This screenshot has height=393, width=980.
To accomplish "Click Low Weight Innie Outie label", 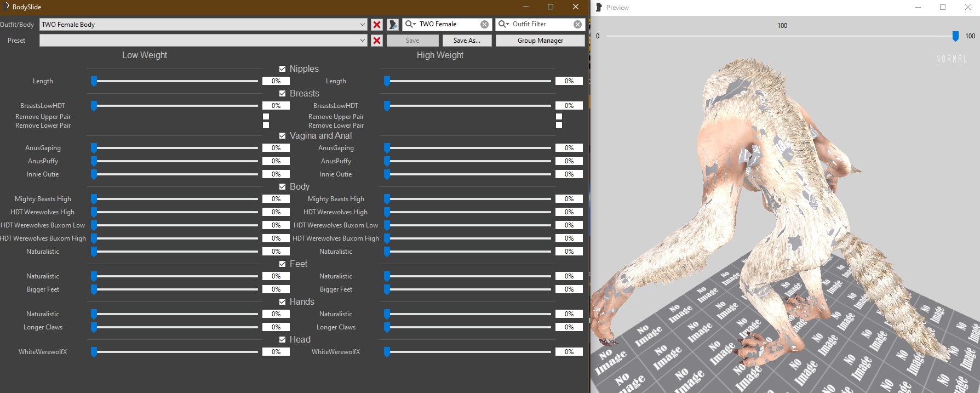I will tap(43, 174).
